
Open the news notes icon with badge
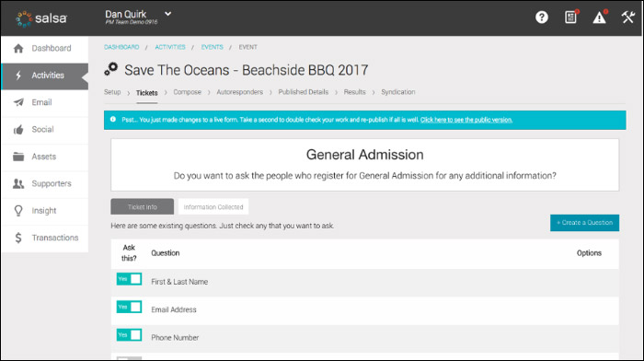571,17
